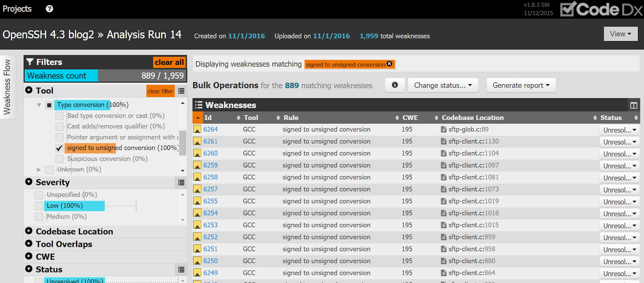
Task: Open the Severity filter list options icon
Action: 182,183
